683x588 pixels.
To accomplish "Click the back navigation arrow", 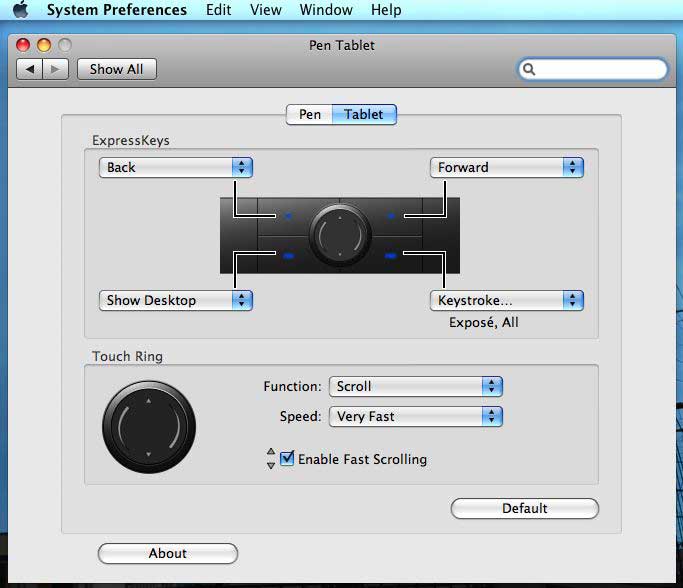I will (30, 69).
